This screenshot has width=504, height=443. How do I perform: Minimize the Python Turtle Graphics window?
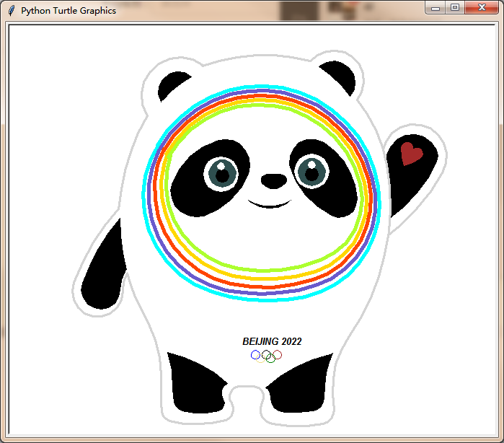point(436,8)
